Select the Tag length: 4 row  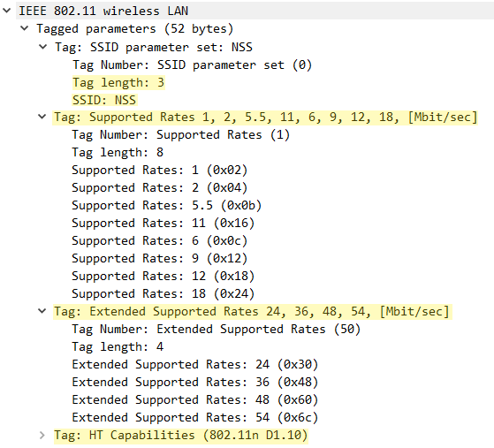click(x=118, y=347)
